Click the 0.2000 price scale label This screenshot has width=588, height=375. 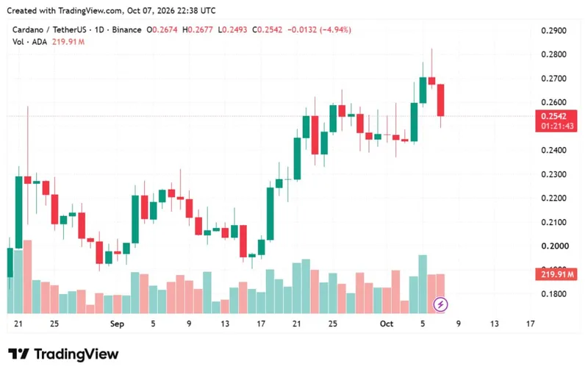(555, 246)
